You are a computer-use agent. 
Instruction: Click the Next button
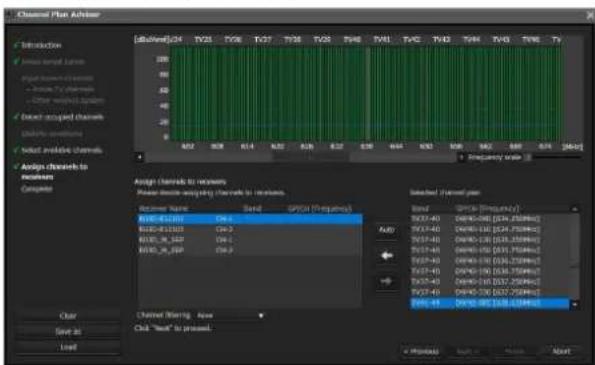[x=468, y=351]
